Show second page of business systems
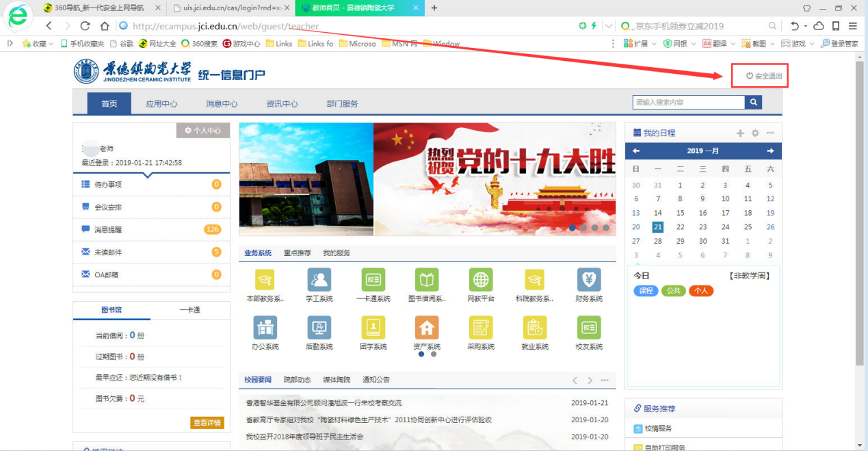868x451 pixels. click(434, 355)
